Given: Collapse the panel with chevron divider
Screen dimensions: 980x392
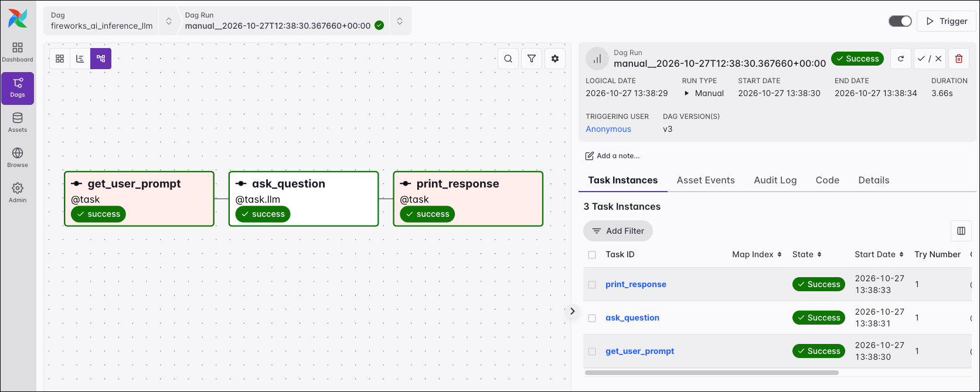Looking at the screenshot, I should click(x=573, y=312).
